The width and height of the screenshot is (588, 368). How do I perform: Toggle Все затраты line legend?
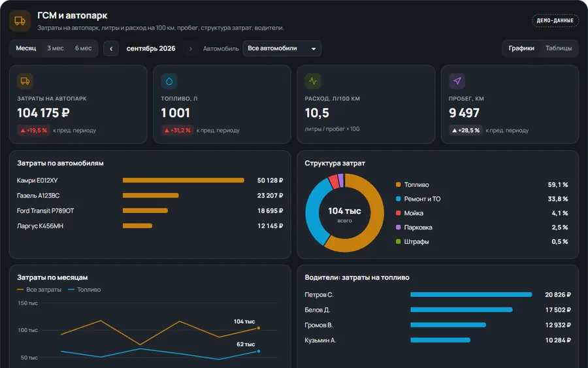pos(39,290)
